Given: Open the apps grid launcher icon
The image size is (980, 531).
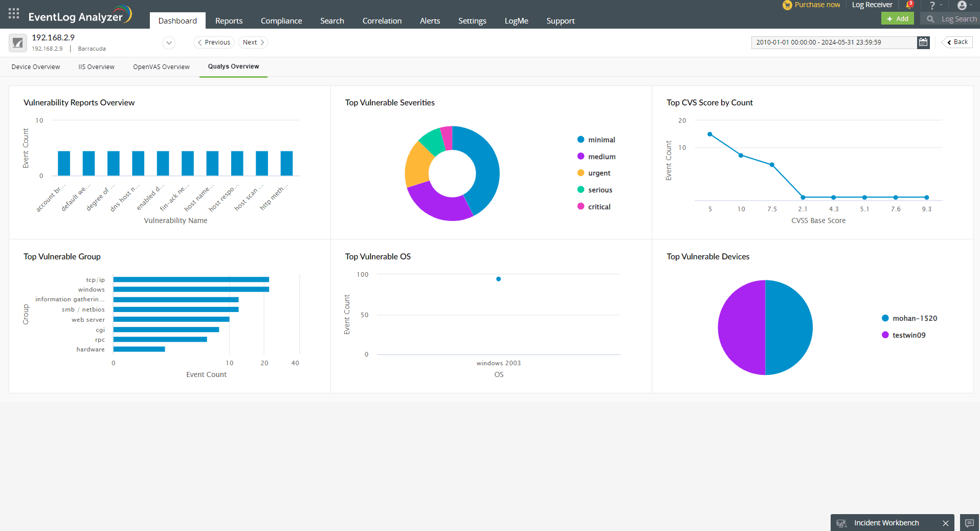Looking at the screenshot, I should pos(14,13).
